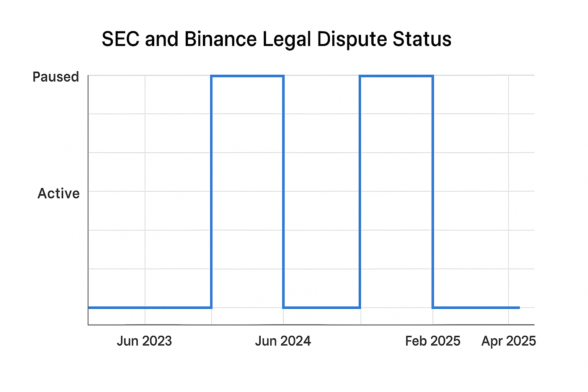Click the second paused plateau of the blue line
588x392 pixels.
pos(396,76)
